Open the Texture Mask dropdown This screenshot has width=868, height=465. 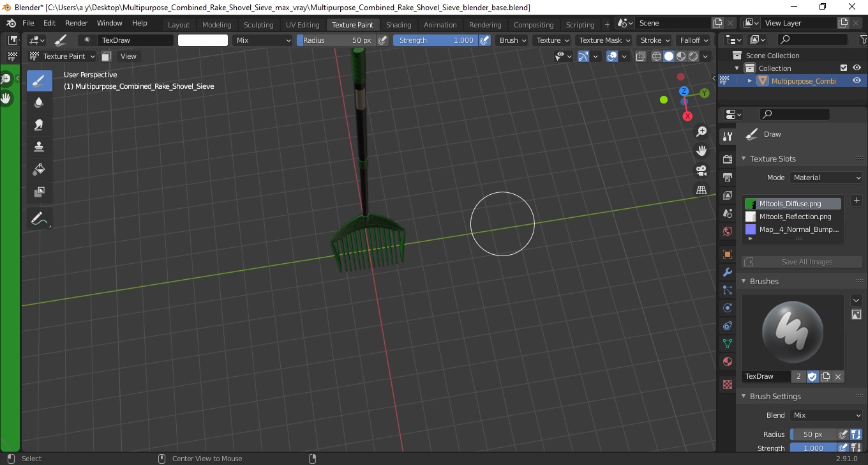coord(604,40)
